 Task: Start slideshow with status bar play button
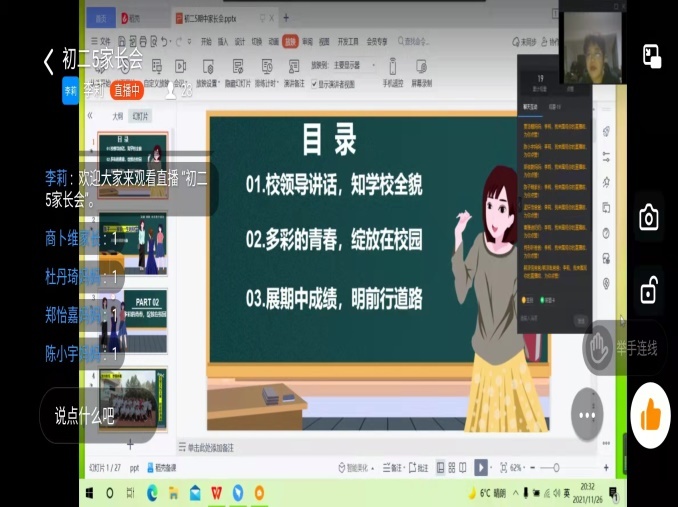tap(481, 468)
